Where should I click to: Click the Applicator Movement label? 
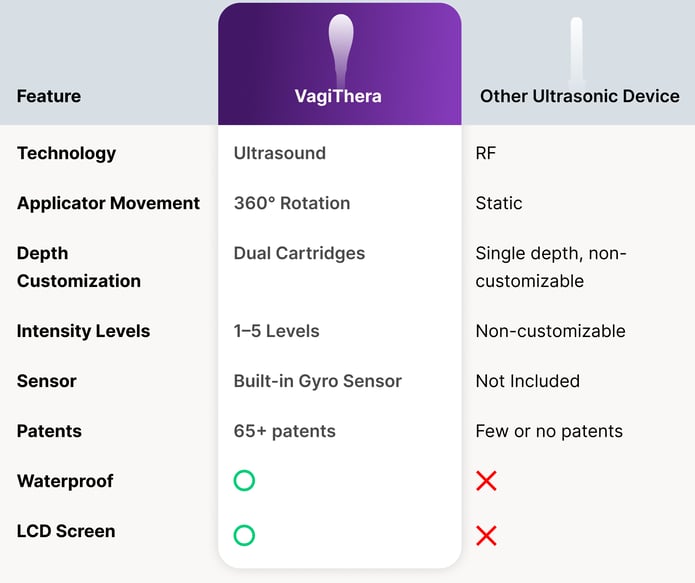109,203
